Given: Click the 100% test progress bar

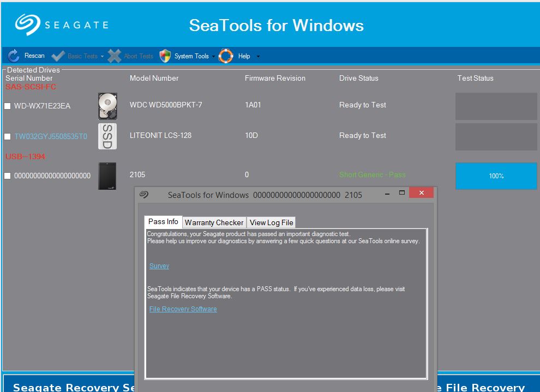Looking at the screenshot, I should click(496, 176).
